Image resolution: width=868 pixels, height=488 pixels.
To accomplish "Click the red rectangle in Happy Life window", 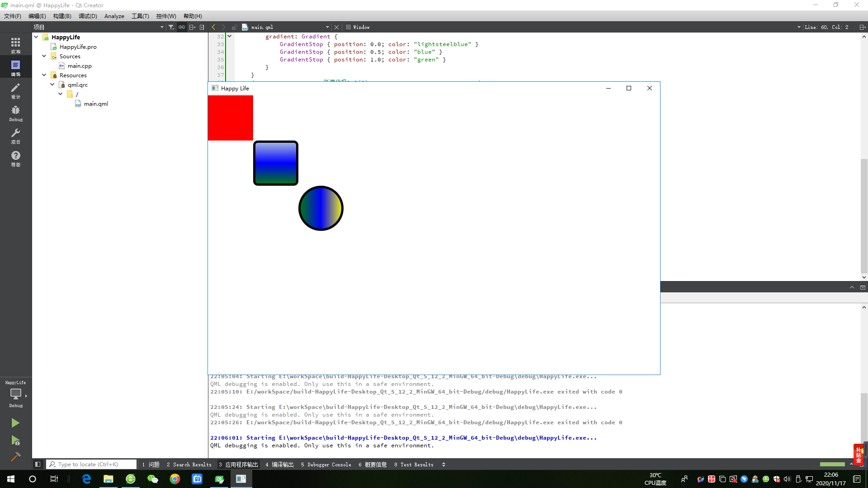I will 230,118.
